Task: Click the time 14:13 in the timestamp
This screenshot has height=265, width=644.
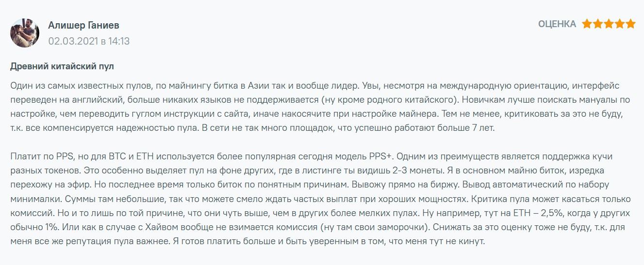Action: click(x=119, y=41)
